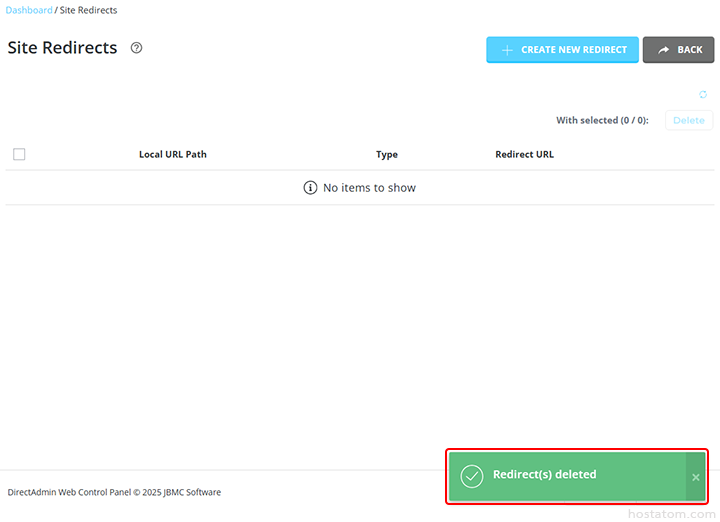The width and height of the screenshot is (720, 522).
Task: Click the DirectAdmin footer copyright text
Action: (114, 492)
